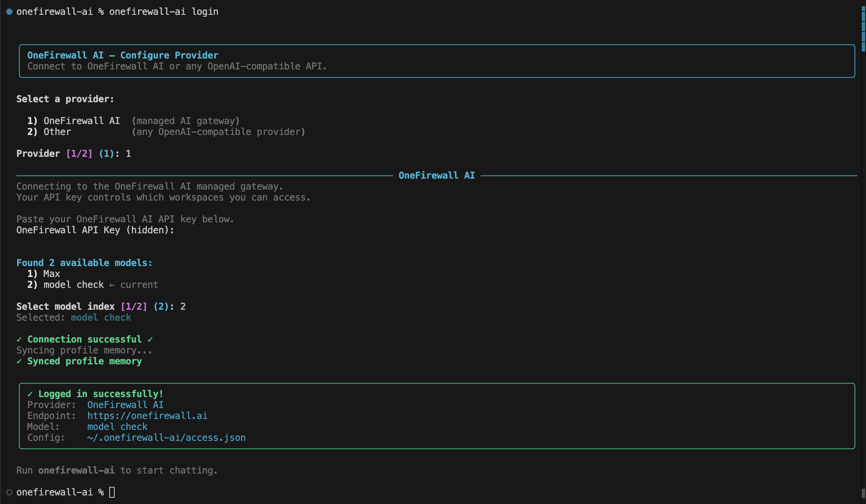Viewport: 866px width, 504px height.
Task: Click 'Your API key controls which workspaces' line
Action: pyautogui.click(x=163, y=197)
